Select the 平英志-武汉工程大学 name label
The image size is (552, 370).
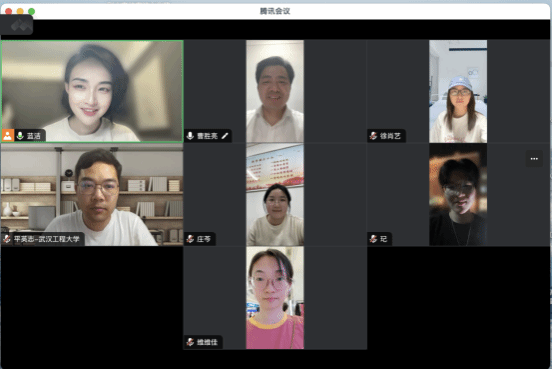46,239
